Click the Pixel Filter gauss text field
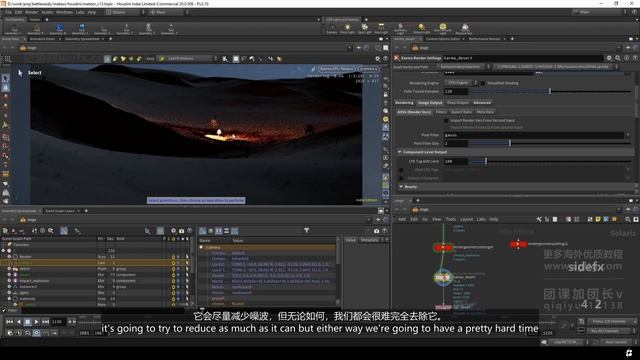 pyautogui.click(x=534, y=135)
